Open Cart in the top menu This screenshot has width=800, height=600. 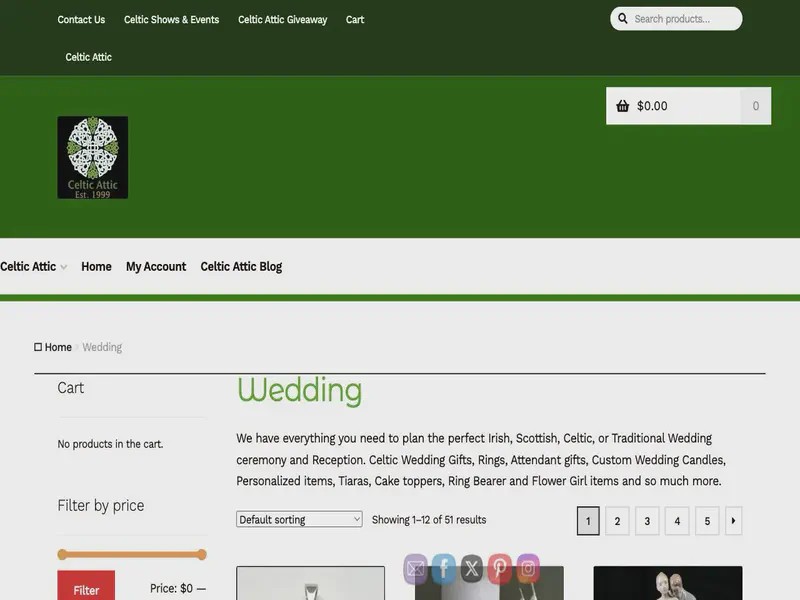pos(355,19)
